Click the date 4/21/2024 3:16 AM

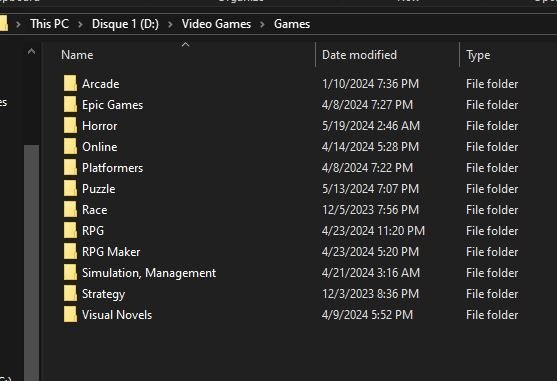(371, 273)
